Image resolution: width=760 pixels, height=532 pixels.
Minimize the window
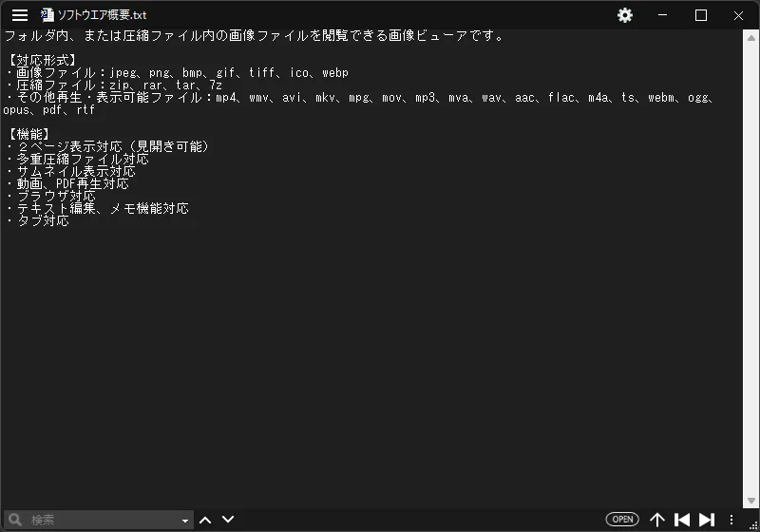[x=662, y=15]
